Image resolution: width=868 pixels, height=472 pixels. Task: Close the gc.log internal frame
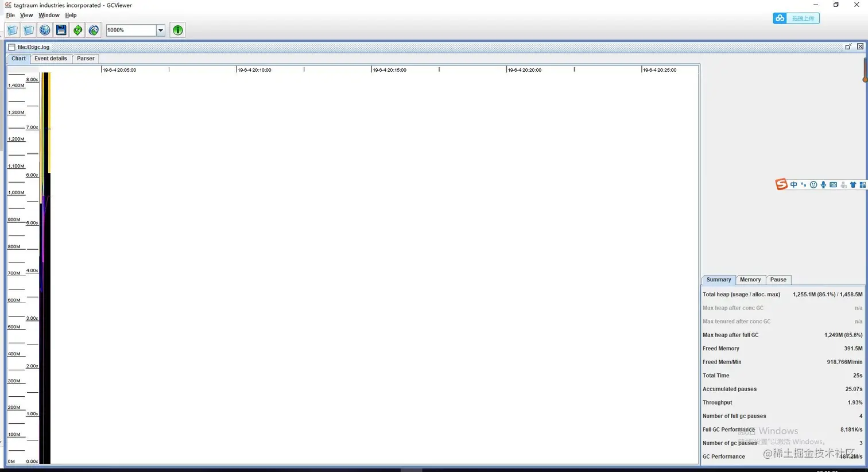(860, 47)
